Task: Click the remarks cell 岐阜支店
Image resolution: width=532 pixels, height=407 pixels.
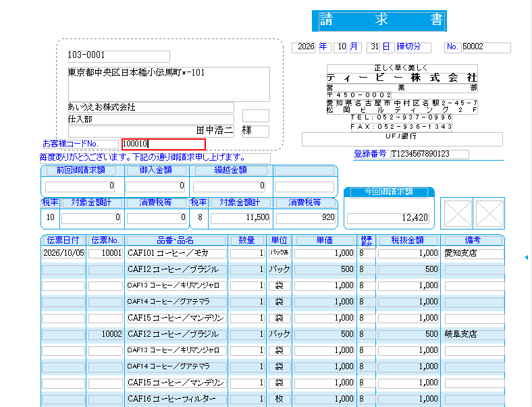Action: (474, 334)
